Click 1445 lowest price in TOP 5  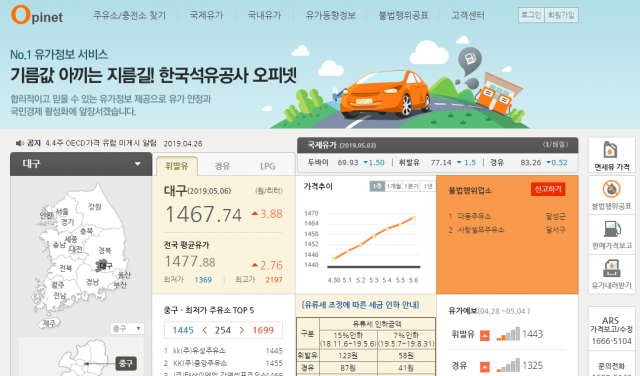pos(183,330)
